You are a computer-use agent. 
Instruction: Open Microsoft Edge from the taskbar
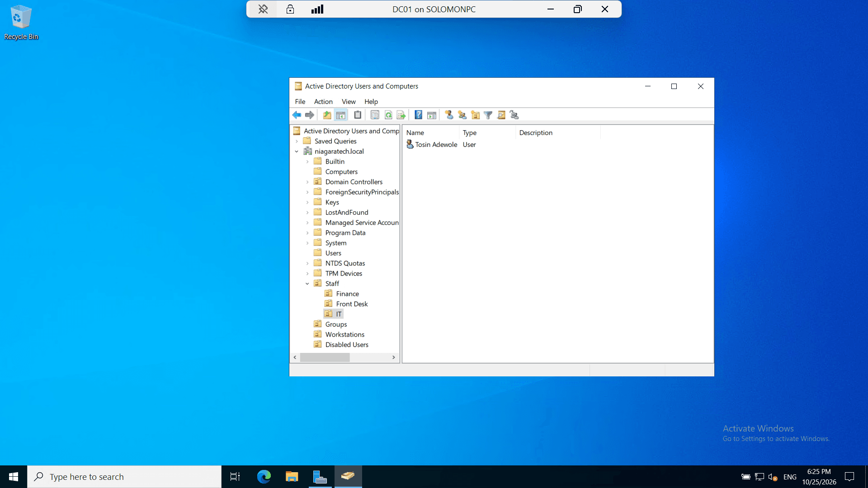click(264, 477)
